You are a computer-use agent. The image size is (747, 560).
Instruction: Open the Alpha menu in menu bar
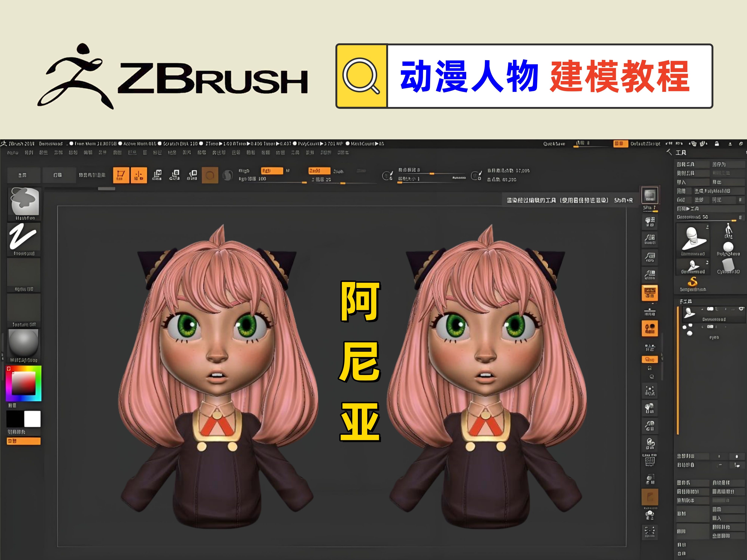13,153
